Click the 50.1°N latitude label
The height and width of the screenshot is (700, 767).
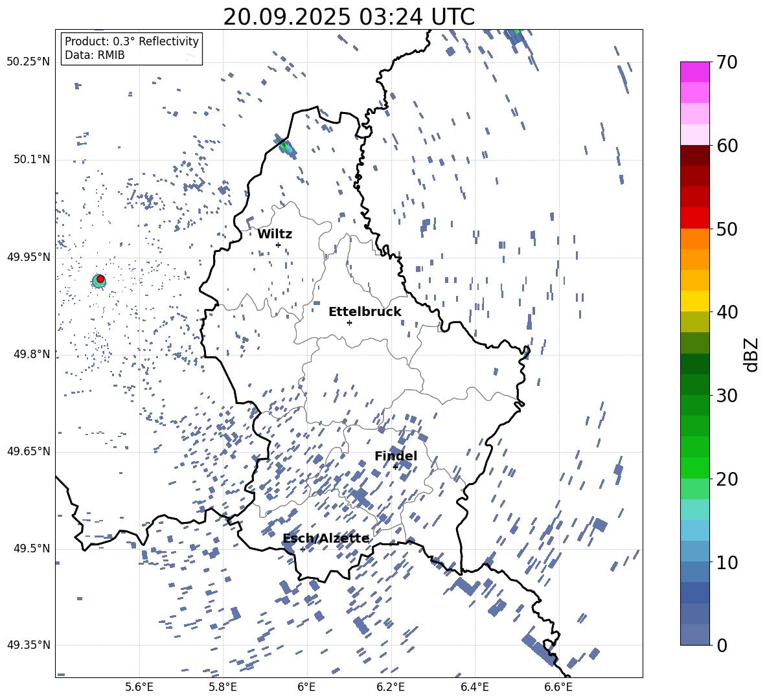pos(32,159)
